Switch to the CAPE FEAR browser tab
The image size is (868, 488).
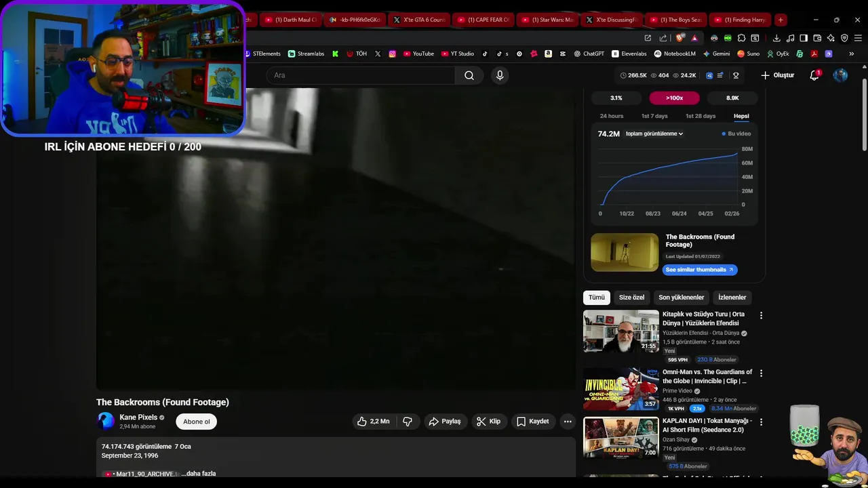pyautogui.click(x=484, y=20)
